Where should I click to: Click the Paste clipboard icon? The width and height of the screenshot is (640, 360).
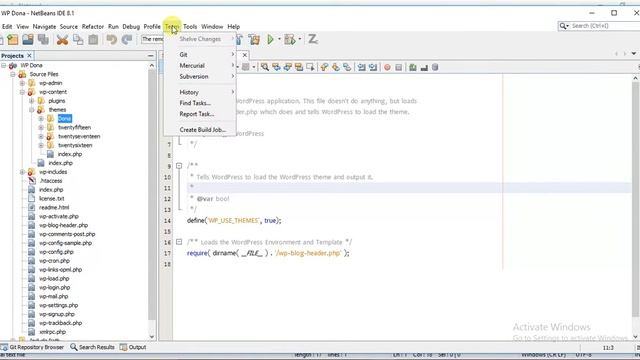click(x=93, y=40)
